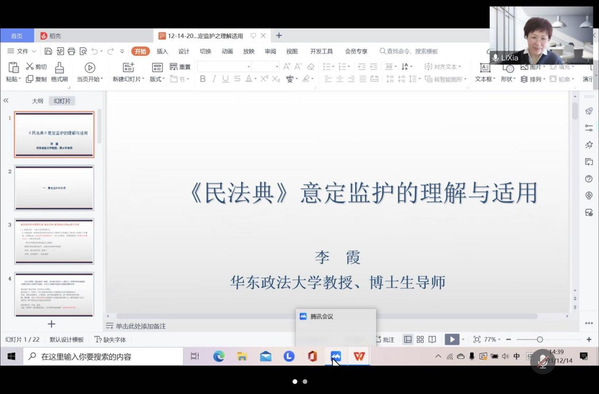Toggle Italic formatting
Image resolution: width=599 pixels, height=394 pixels.
[x=214, y=79]
